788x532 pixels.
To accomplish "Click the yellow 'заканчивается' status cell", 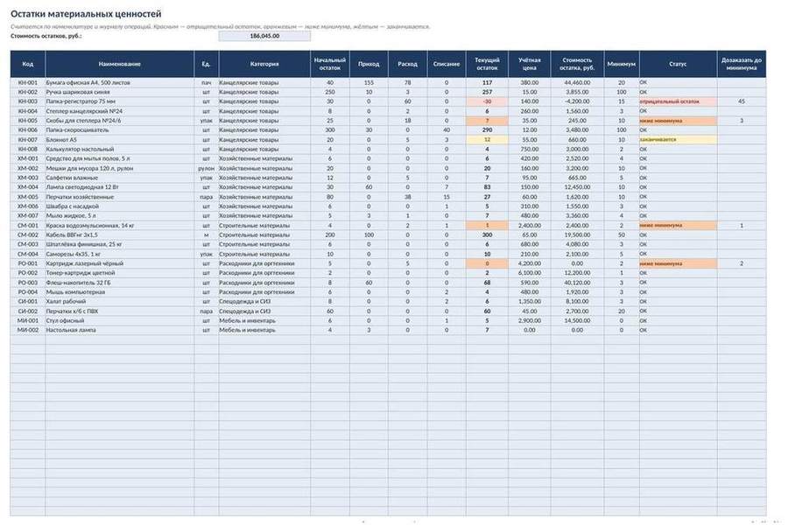I will point(678,140).
